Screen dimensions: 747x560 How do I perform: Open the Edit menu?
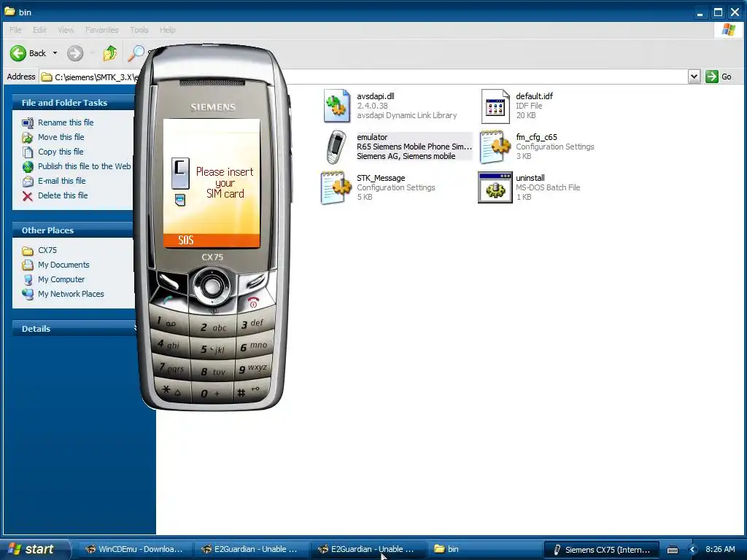coord(39,29)
